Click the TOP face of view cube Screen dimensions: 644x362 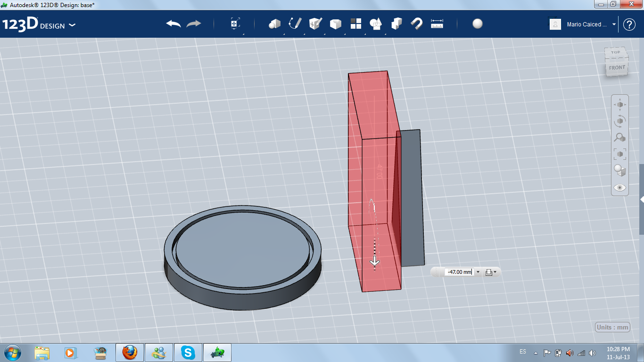pyautogui.click(x=616, y=52)
